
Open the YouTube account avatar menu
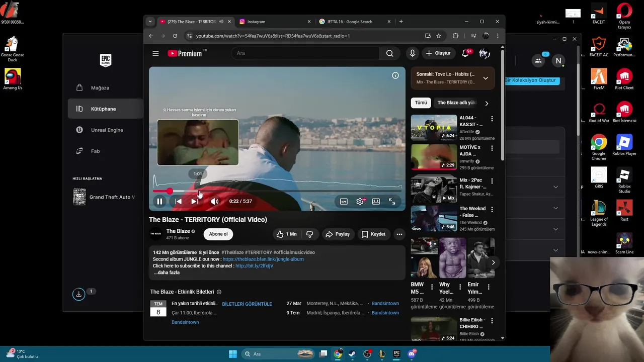(485, 53)
